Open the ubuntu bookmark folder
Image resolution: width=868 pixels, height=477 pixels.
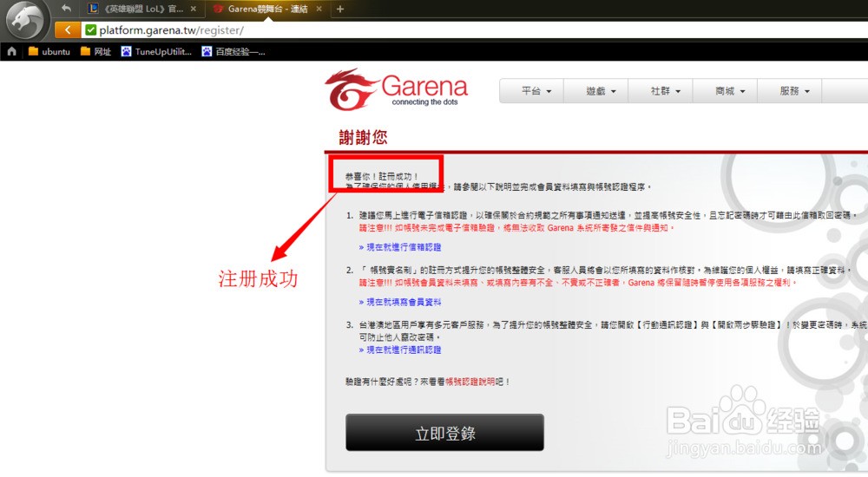(49, 51)
